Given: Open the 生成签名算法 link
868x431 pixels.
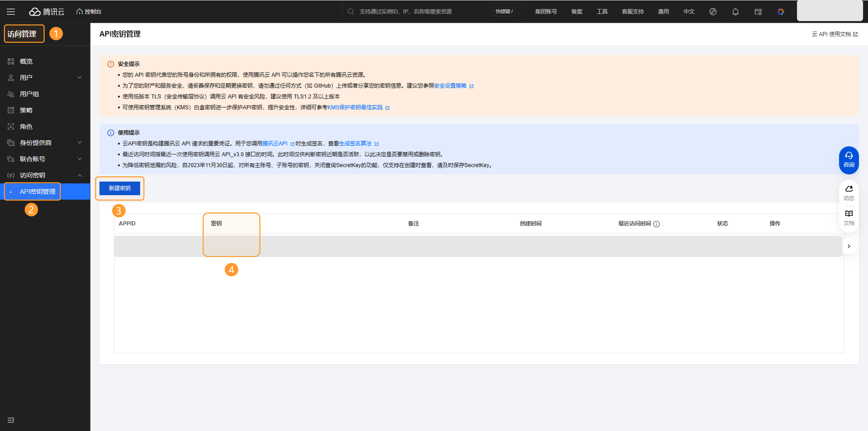Looking at the screenshot, I should tap(355, 144).
